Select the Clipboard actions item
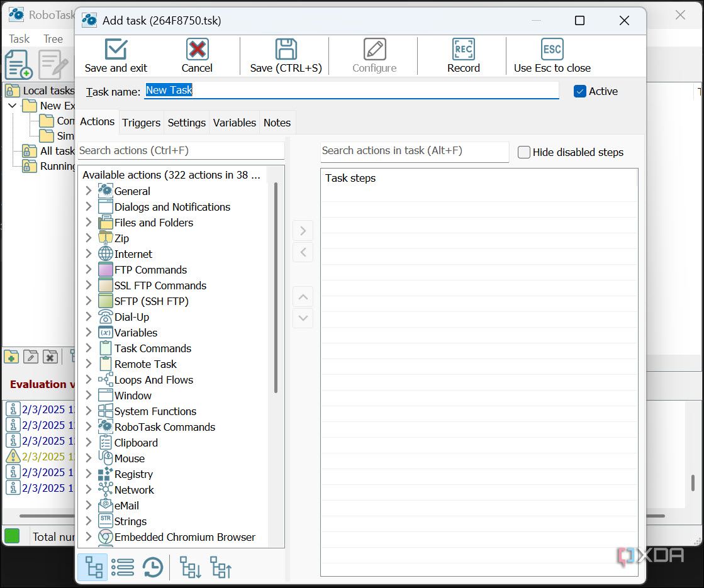The height and width of the screenshot is (588, 704). [136, 443]
